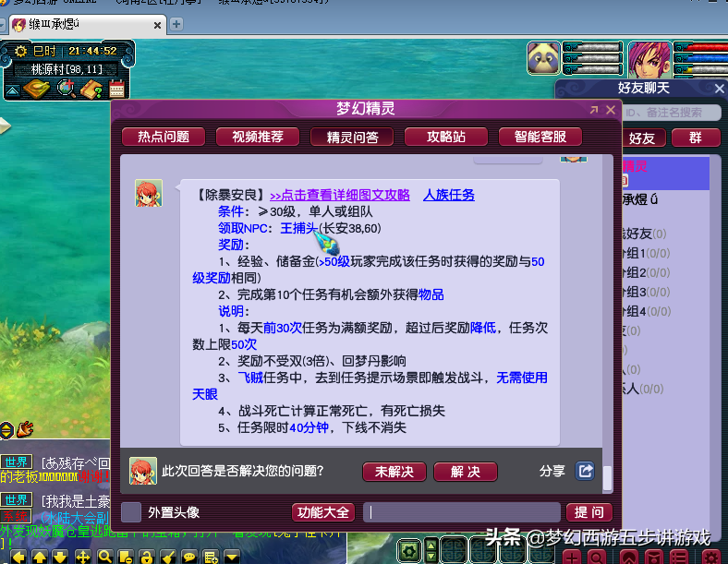Viewport: 728px width, 564px height.
Task: Open the calendar activities icon
Action: [116, 89]
